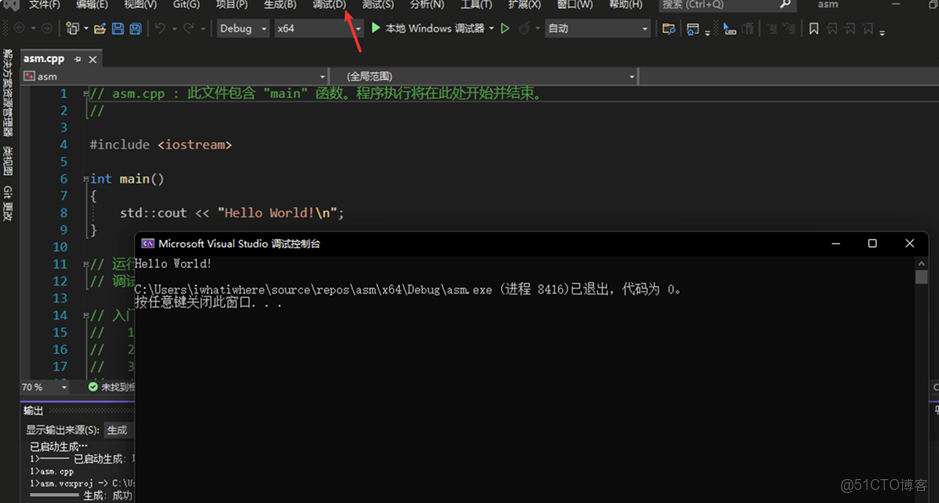939x503 pixels.
Task: Start the 本地 Windows 调试器 debugger
Action: [428, 28]
